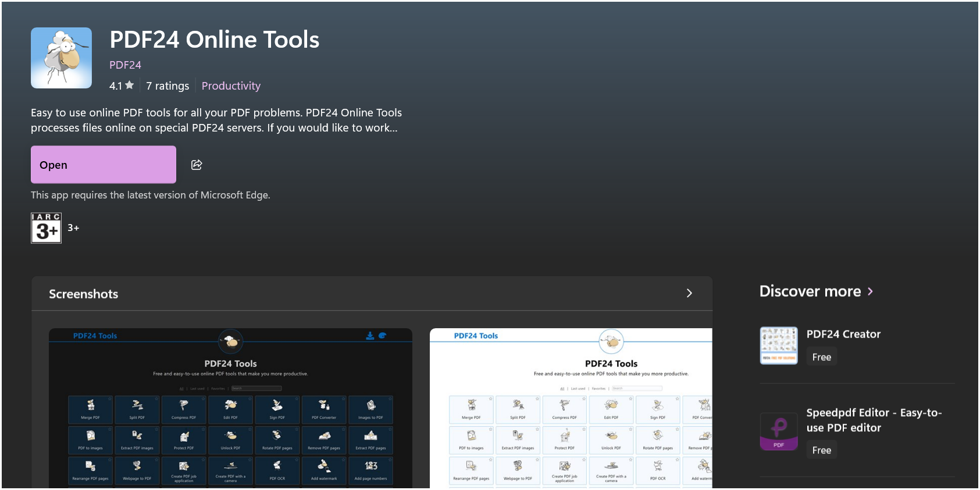Click the Webpage to PDF icon in dark screenshot

point(137,471)
